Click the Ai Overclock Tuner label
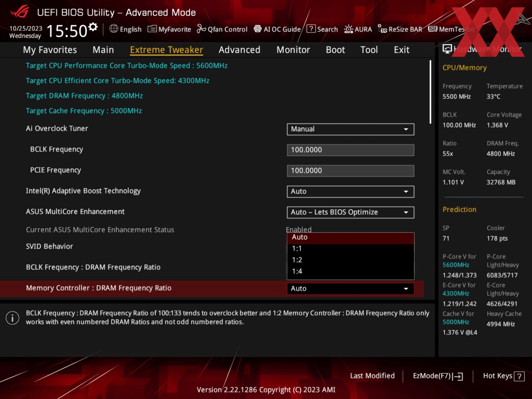 [x=57, y=129]
